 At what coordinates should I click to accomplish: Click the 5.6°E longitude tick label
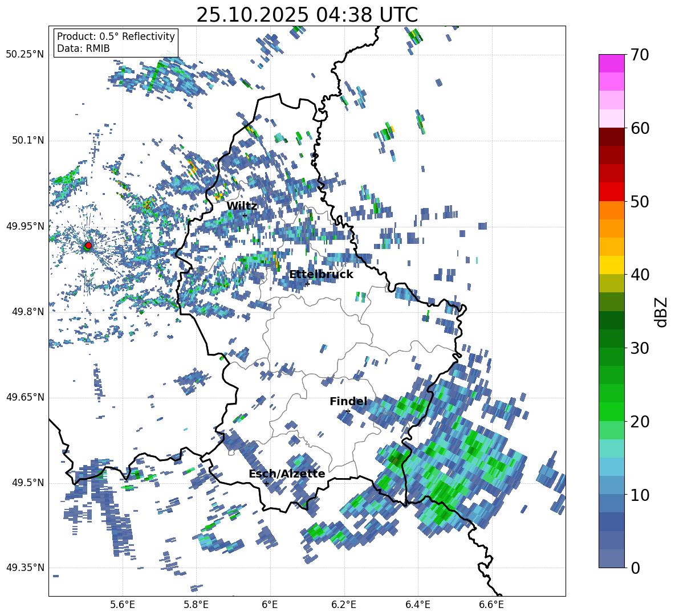point(123,605)
